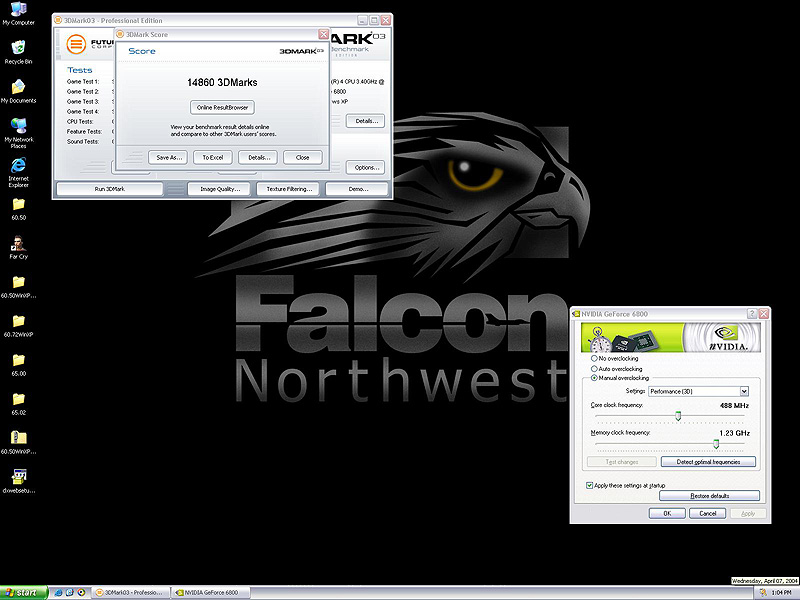Click the core clock frequency slider thumb
The image size is (800, 600).
pos(678,416)
